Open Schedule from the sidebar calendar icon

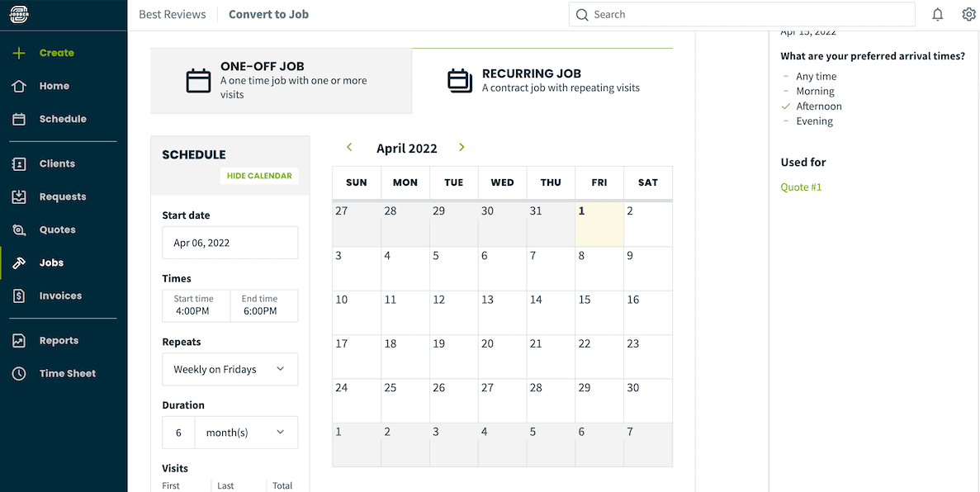click(19, 118)
